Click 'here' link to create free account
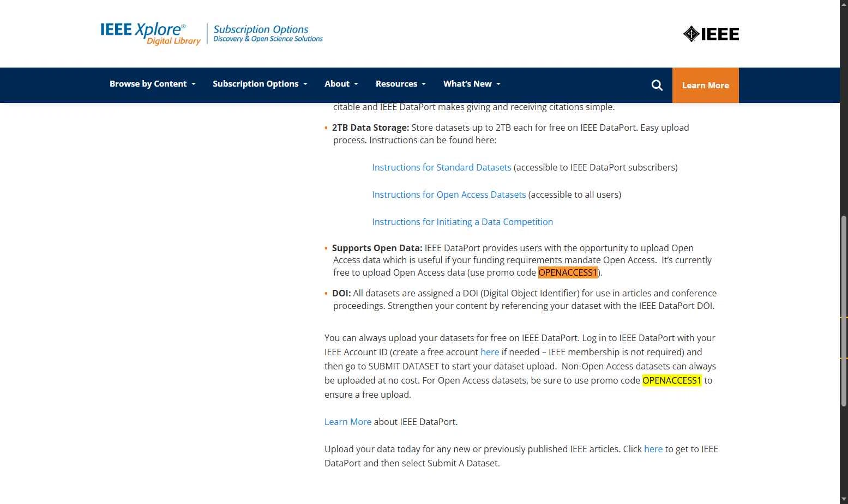848x504 pixels. tap(490, 352)
